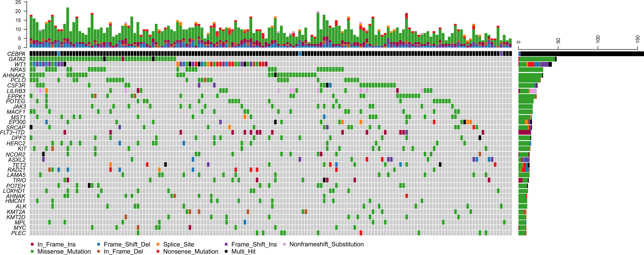644x255 pixels.
Task: Click the POTEH gene row label
Action: pyautogui.click(x=16, y=186)
